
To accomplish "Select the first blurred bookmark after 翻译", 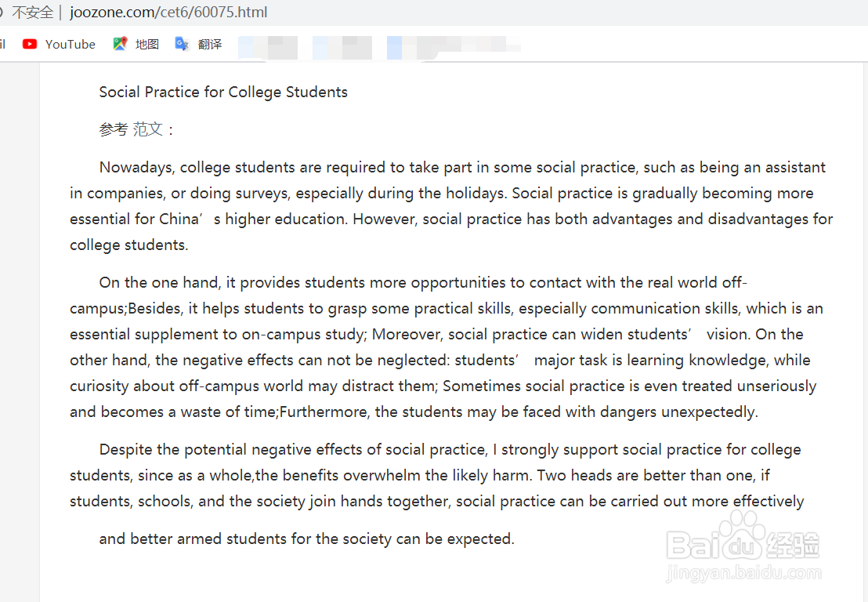I will [268, 47].
